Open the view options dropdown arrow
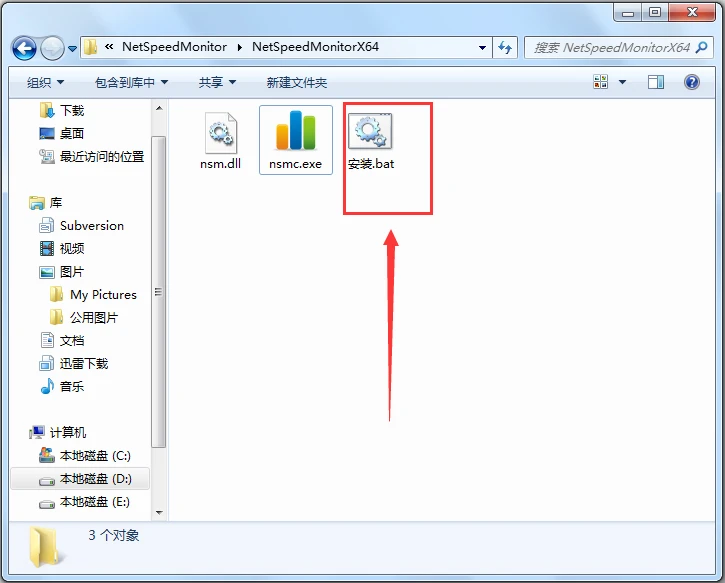Image resolution: width=725 pixels, height=583 pixels. click(622, 82)
